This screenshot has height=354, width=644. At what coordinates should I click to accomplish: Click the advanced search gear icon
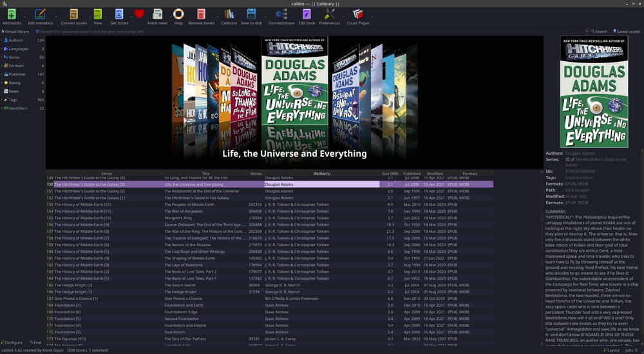[37, 32]
